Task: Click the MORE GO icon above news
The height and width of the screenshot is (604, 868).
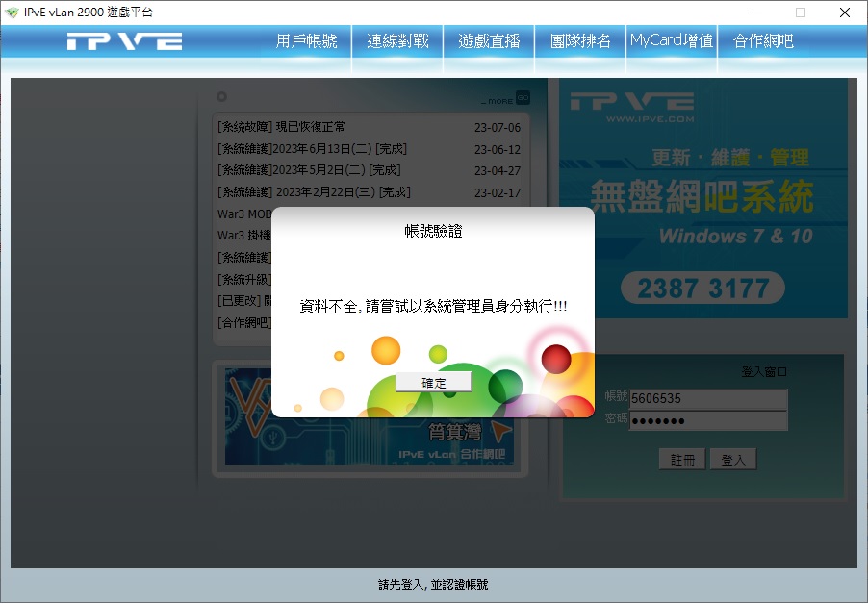Action: pyautogui.click(x=505, y=98)
